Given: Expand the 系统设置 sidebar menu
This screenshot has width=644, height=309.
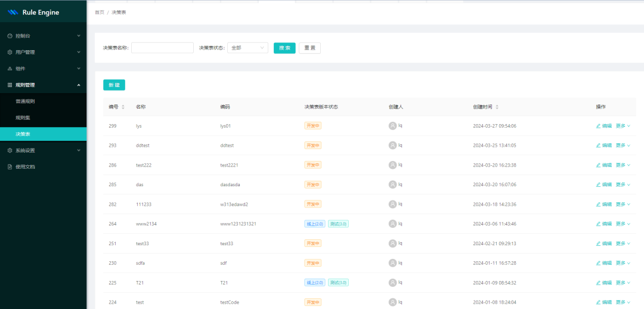Looking at the screenshot, I should [79, 150].
